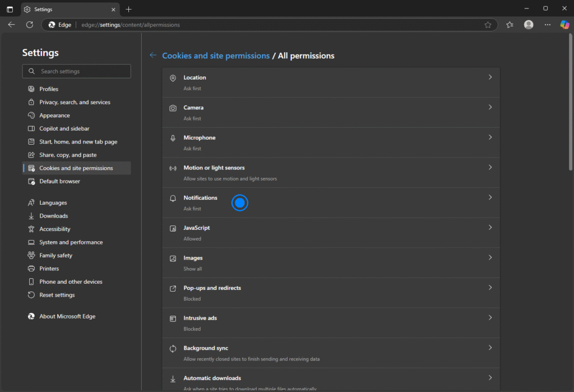
Task: Open the System and performance section
Action: click(71, 242)
